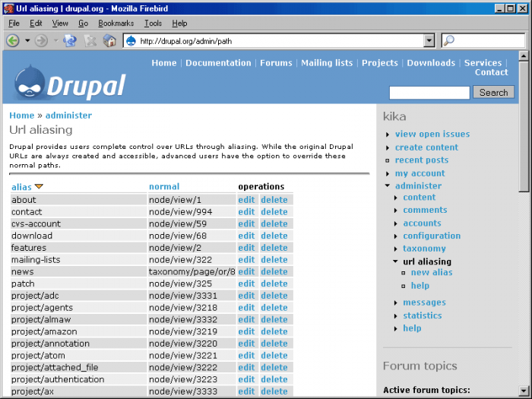Open Forums in the top navigation
Screen dimensions: 532x399
point(276,63)
